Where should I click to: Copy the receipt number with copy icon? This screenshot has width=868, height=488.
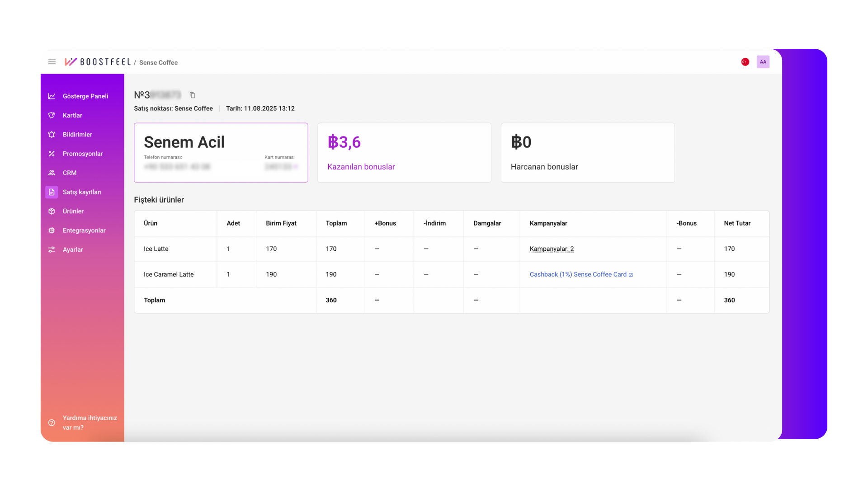(192, 95)
